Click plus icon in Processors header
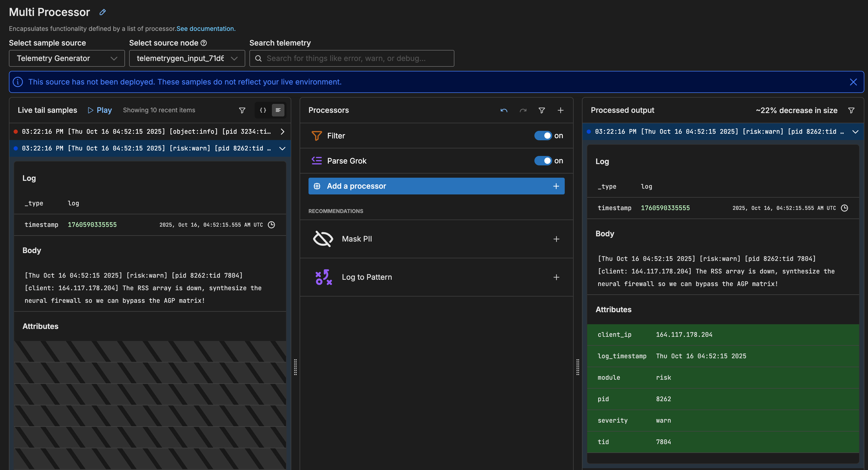The height and width of the screenshot is (470, 868). point(560,110)
